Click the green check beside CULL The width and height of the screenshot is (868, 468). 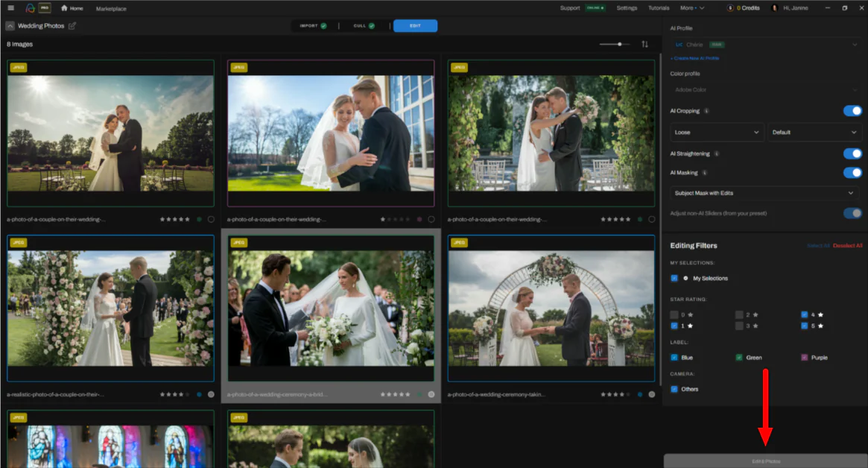pos(372,26)
